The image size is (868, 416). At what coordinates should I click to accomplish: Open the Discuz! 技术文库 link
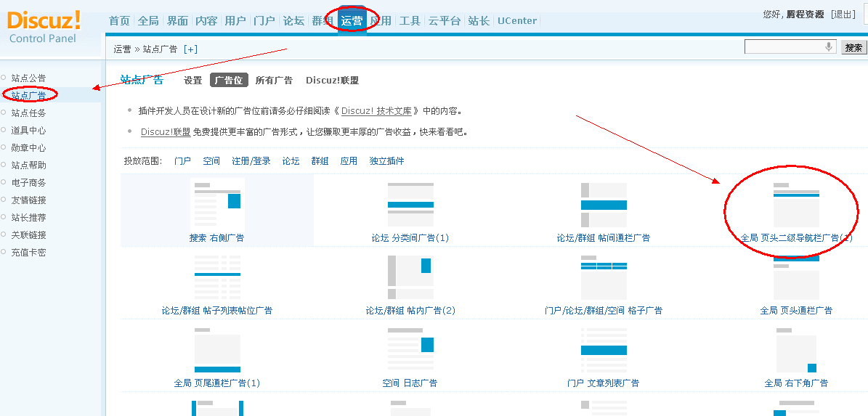click(376, 110)
